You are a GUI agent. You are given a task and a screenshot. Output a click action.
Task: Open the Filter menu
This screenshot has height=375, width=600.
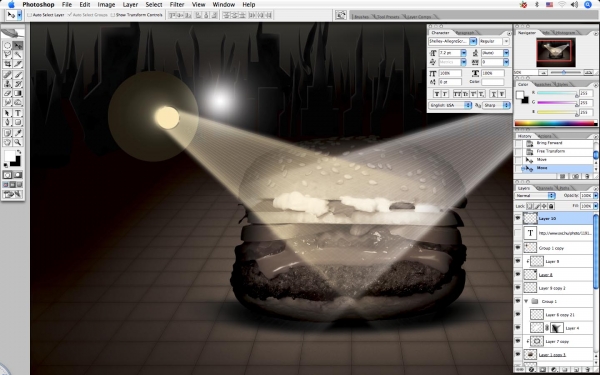(x=177, y=5)
